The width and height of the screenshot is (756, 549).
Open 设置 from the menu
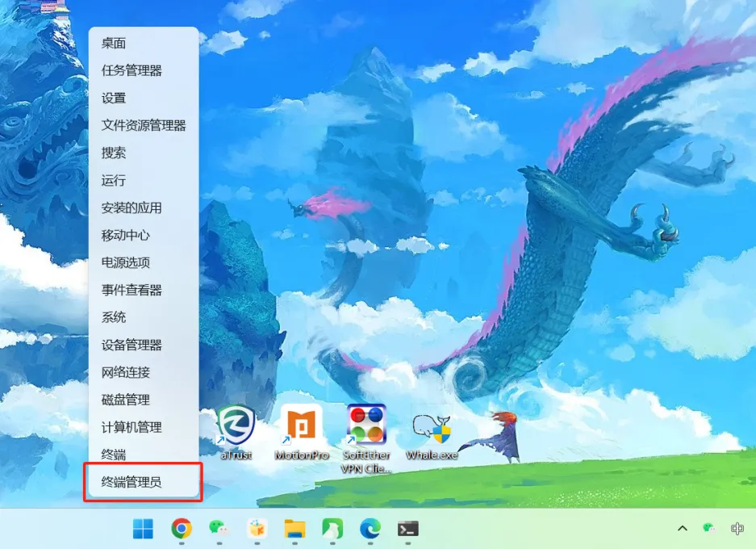coord(144,98)
